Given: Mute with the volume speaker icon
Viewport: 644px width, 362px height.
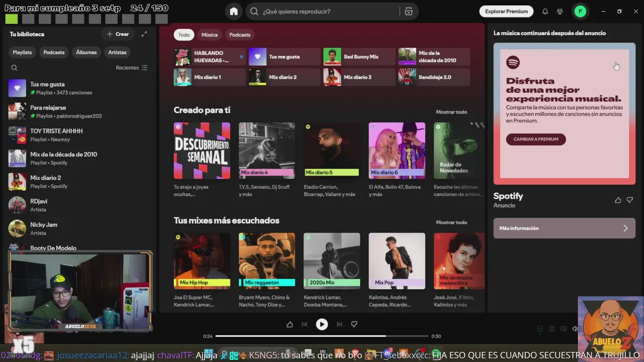Looking at the screenshot, I should [x=575, y=329].
